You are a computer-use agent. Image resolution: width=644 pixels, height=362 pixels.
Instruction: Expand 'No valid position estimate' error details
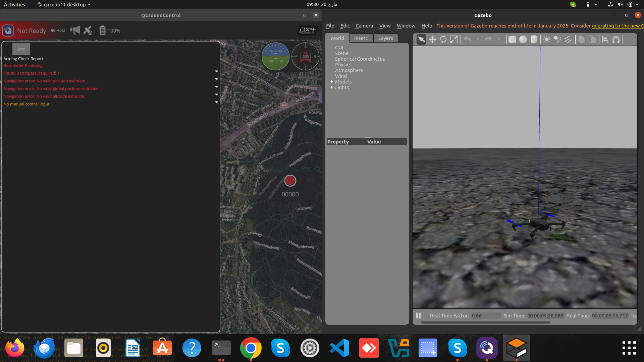coord(216,79)
